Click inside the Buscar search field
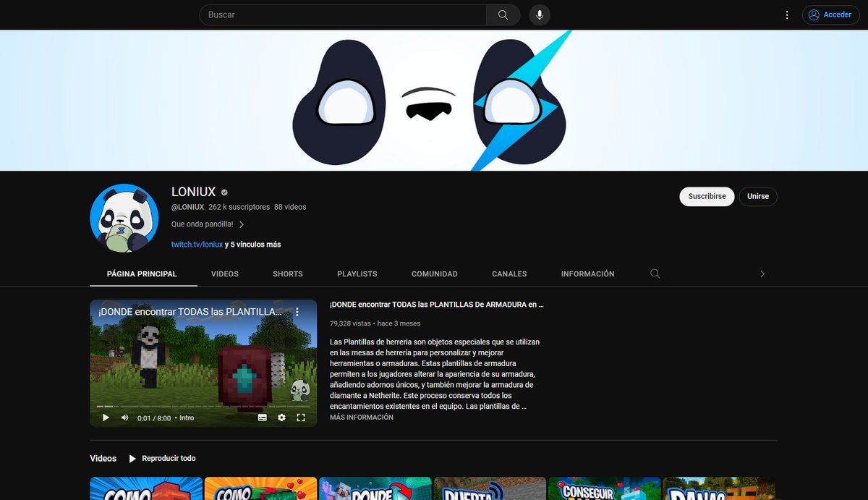868x500 pixels. [x=343, y=14]
